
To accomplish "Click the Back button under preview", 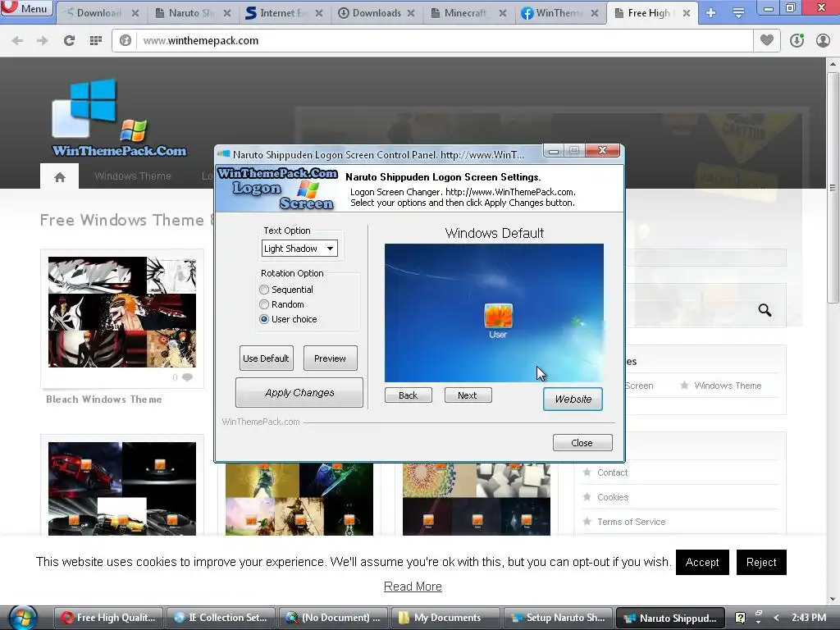I will 409,395.
